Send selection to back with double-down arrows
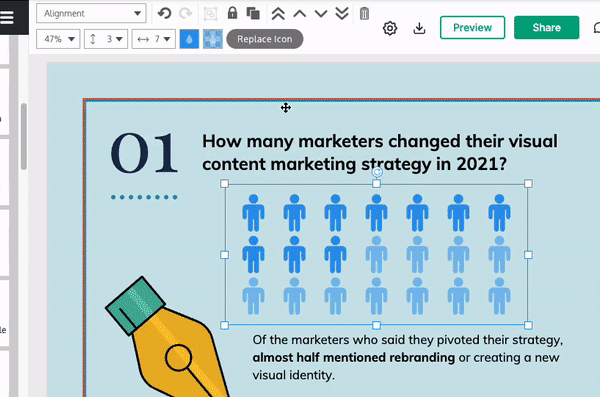Image resolution: width=600 pixels, height=397 pixels. [x=342, y=14]
